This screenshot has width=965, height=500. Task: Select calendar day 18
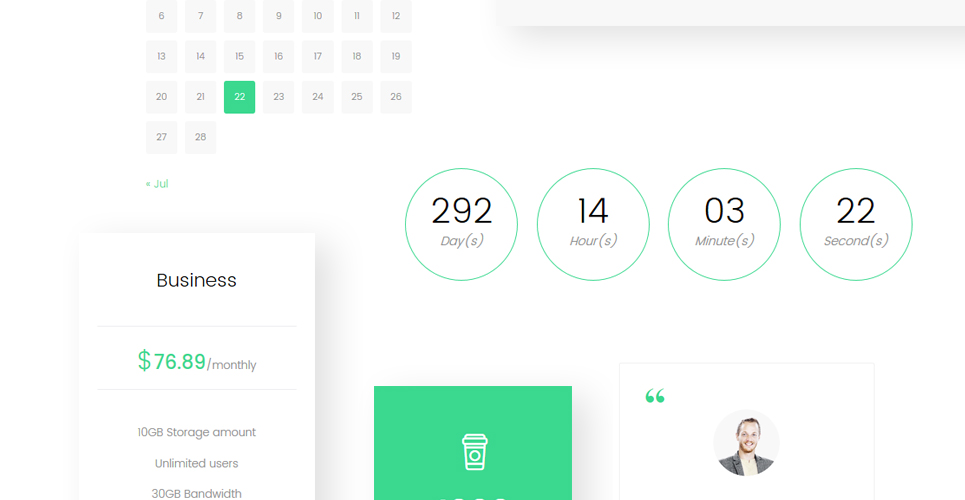click(x=357, y=57)
